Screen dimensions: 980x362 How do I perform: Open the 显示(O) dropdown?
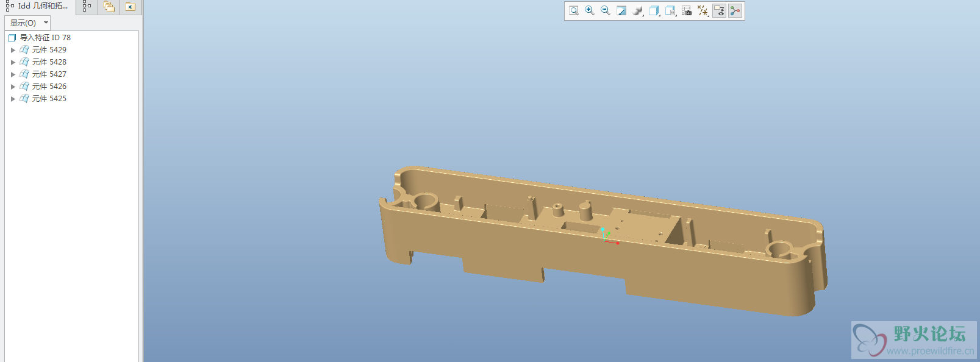27,23
